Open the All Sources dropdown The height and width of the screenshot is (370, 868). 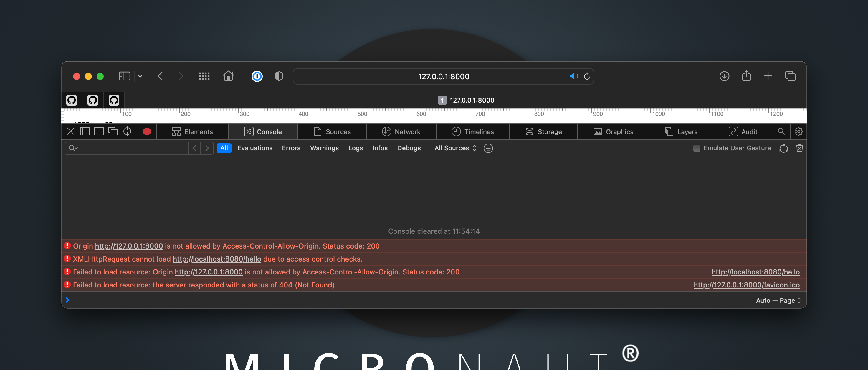[x=455, y=148]
